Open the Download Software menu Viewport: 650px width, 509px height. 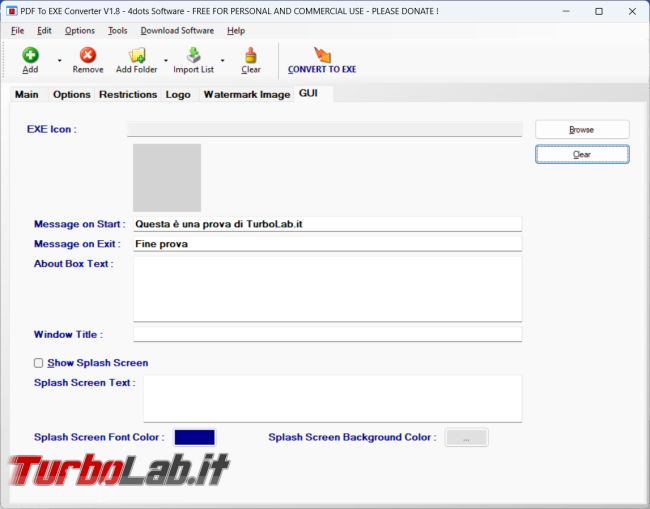(177, 31)
